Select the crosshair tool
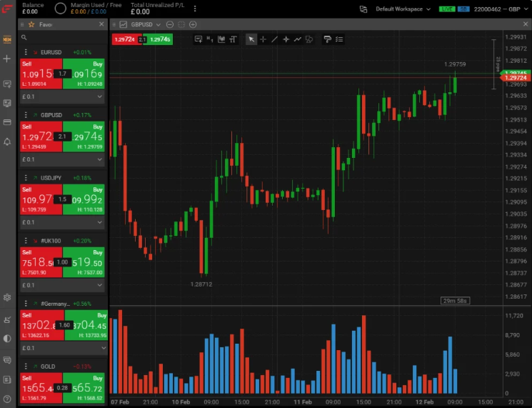Screen dimensions: 532x408 point(263,39)
